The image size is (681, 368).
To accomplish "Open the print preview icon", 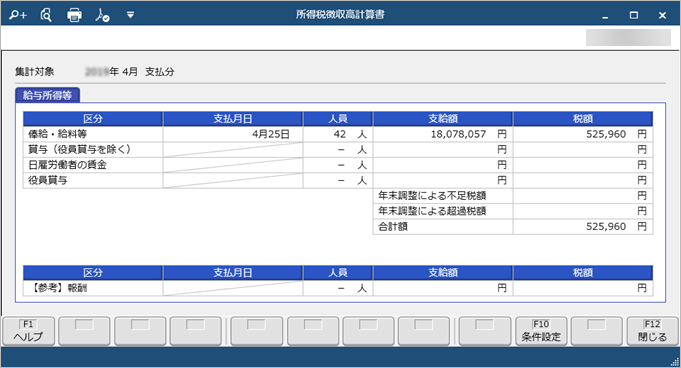I will 46,15.
